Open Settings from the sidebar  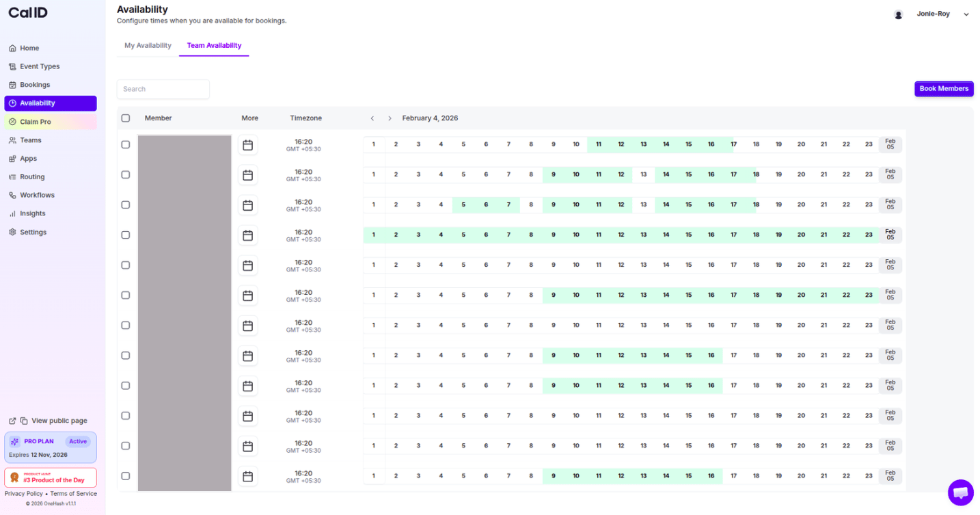[x=50, y=232]
